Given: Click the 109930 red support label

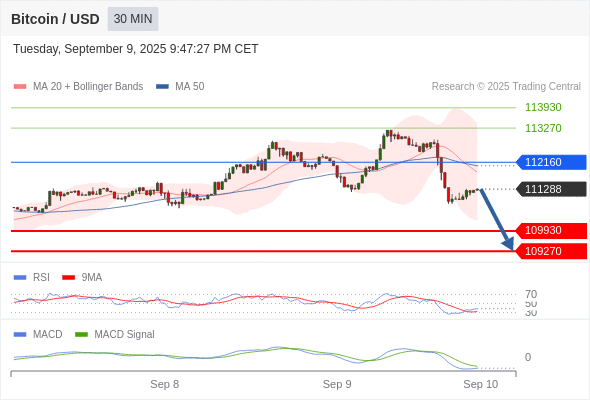Looking at the screenshot, I should [551, 230].
